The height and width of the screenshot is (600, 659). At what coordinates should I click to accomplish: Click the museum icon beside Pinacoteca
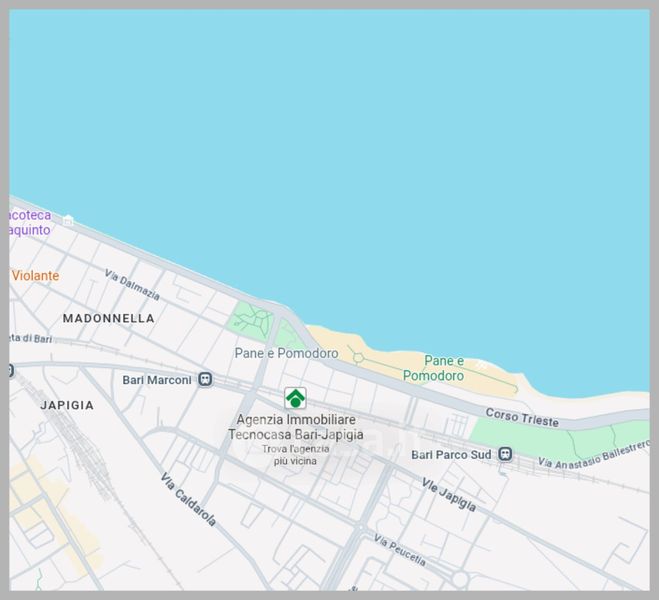[x=68, y=220]
